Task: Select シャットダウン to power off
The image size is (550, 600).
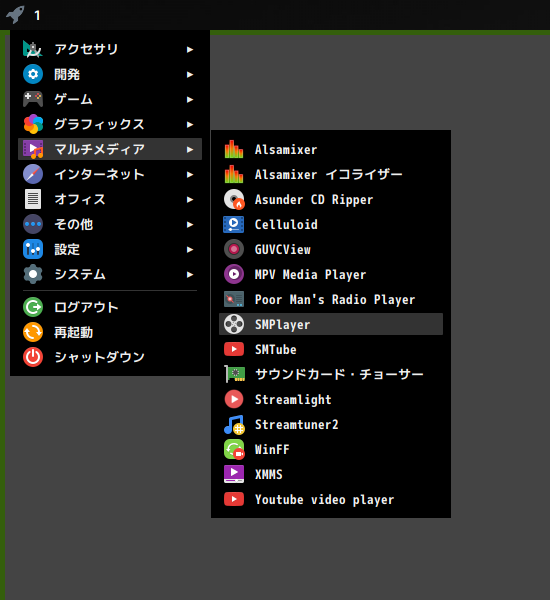Action: coord(110,357)
